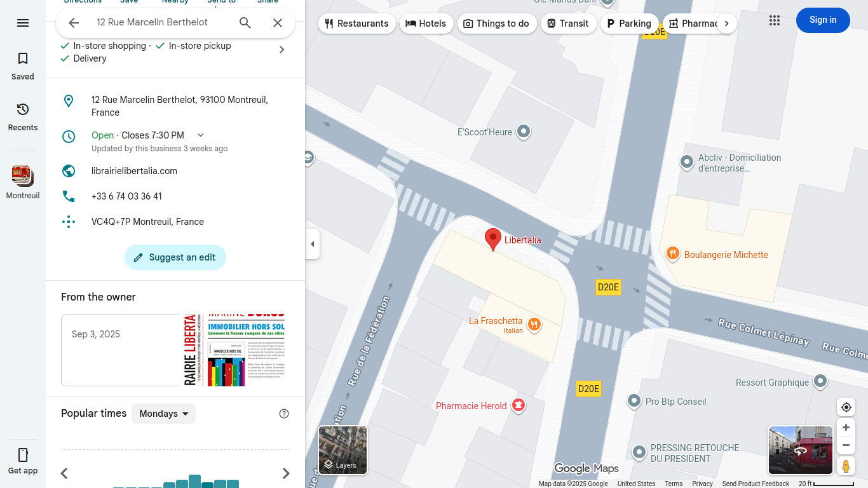The width and height of the screenshot is (868, 488).
Task: Click the phone call icon
Action: pyautogui.click(x=69, y=196)
